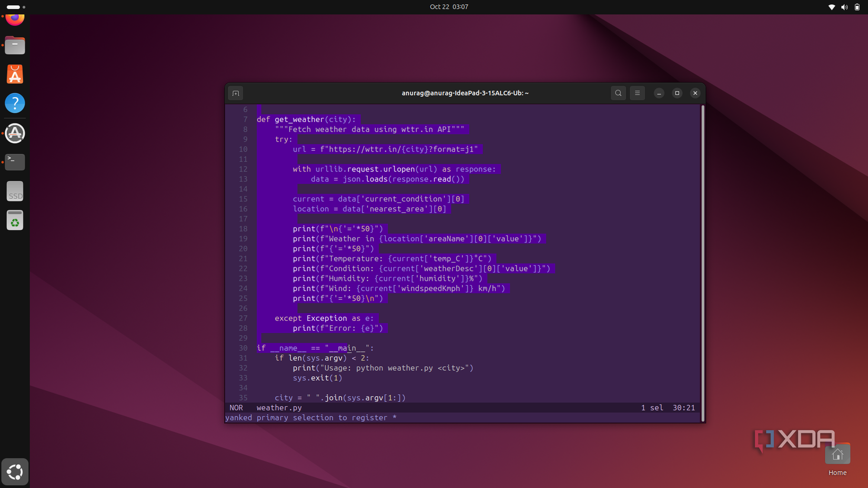Close the terminal window
868x488 pixels.
coord(695,93)
